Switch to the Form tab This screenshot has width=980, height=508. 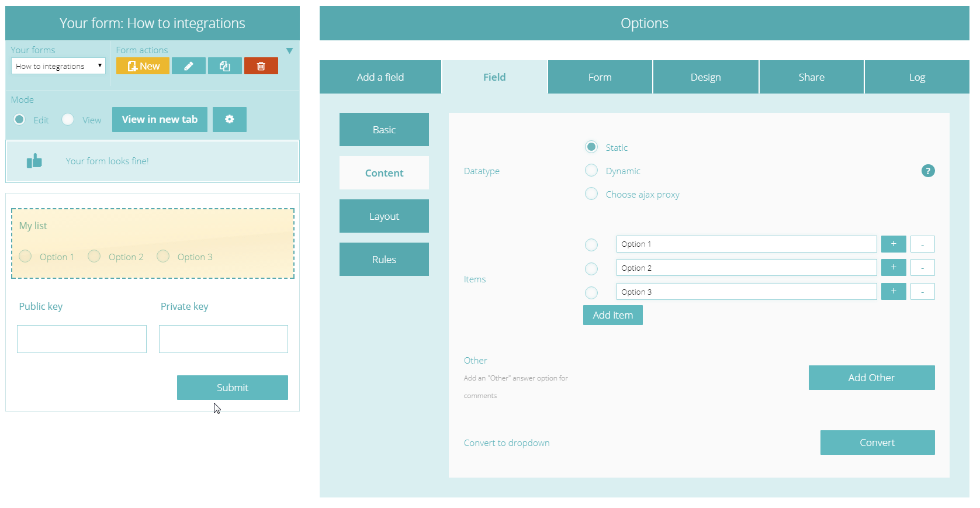pos(600,77)
